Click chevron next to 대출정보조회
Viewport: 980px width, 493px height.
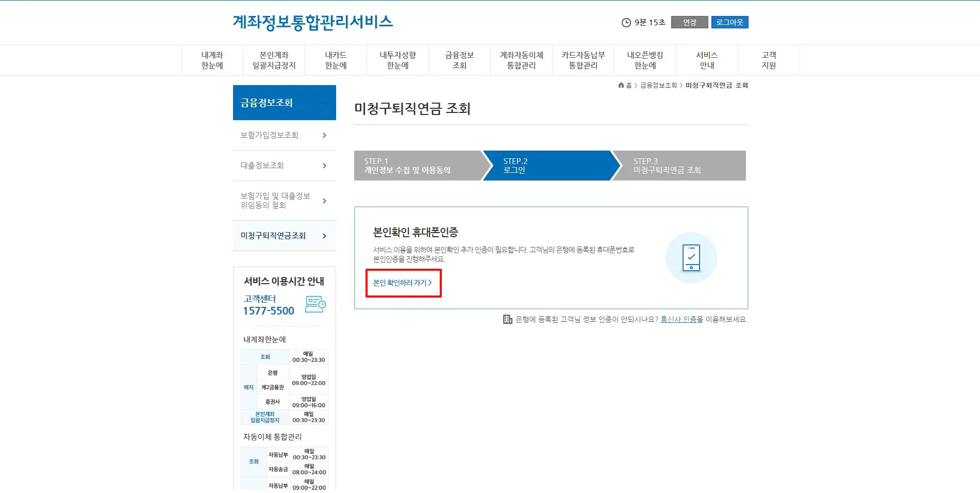pyautogui.click(x=324, y=166)
